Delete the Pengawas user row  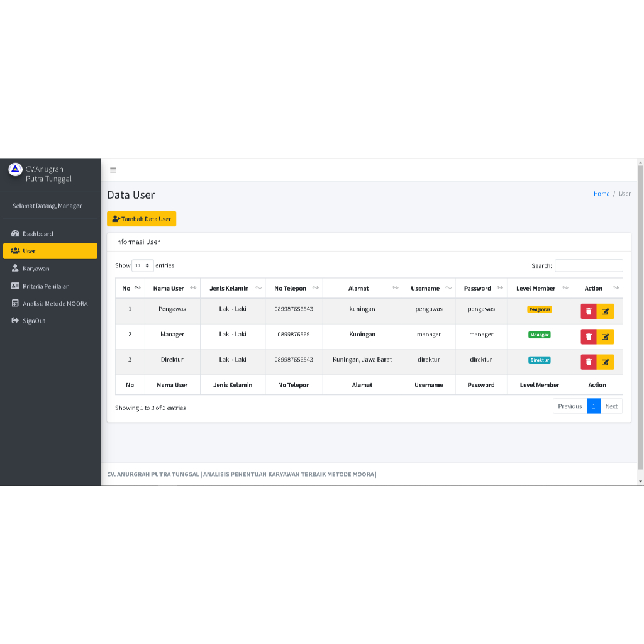tap(589, 311)
